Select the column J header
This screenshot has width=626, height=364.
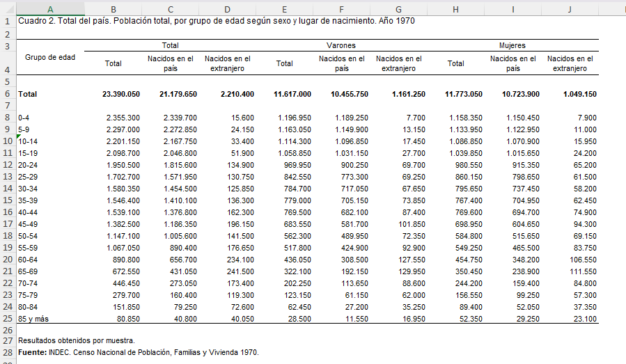(570, 8)
